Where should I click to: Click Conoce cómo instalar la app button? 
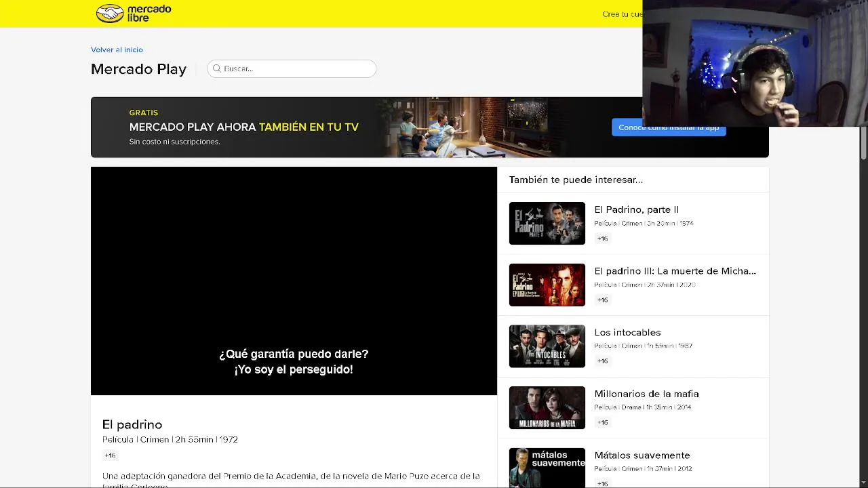[x=669, y=127]
